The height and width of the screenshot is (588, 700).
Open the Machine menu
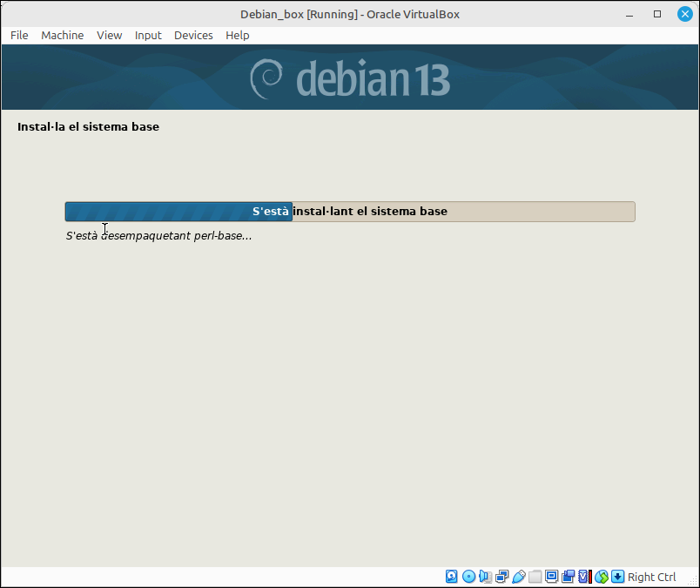(63, 36)
